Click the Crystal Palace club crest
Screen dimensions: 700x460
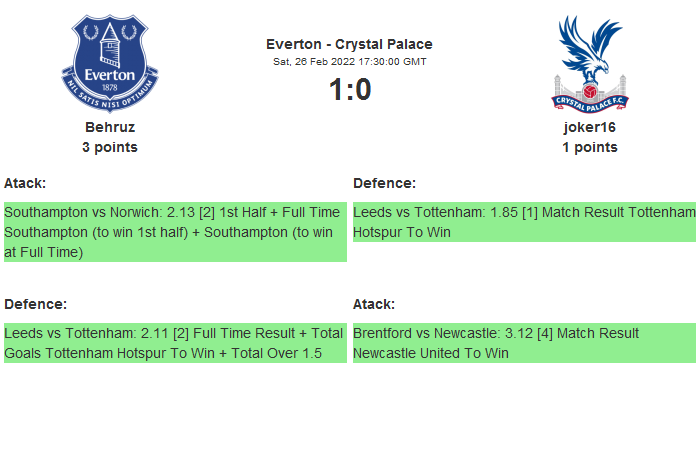click(x=589, y=63)
